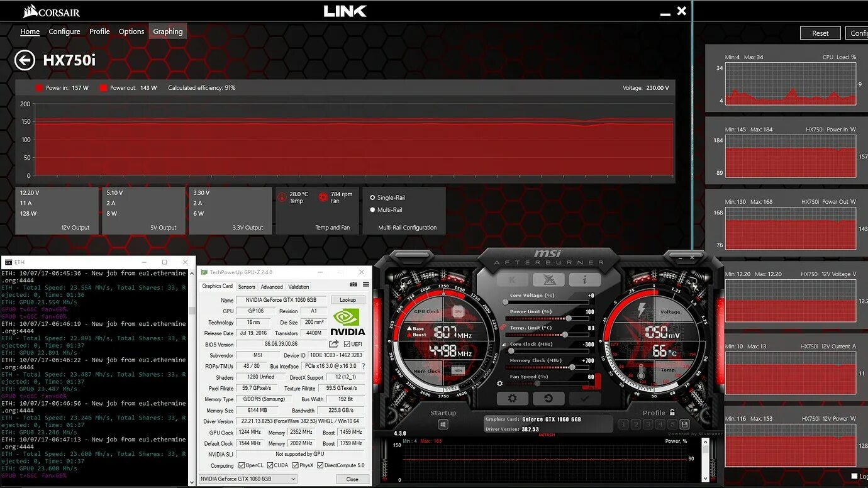This screenshot has width=868, height=488.
Task: Click small MEM chip button on left gauge
Action: pyautogui.click(x=458, y=371)
